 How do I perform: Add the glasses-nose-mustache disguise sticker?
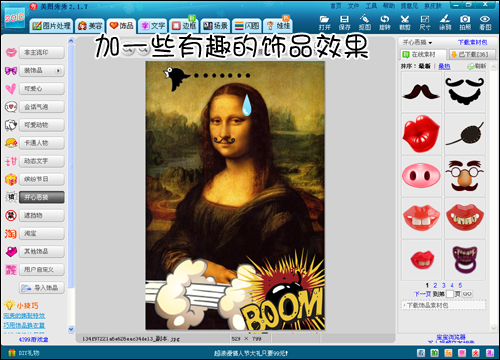465,175
